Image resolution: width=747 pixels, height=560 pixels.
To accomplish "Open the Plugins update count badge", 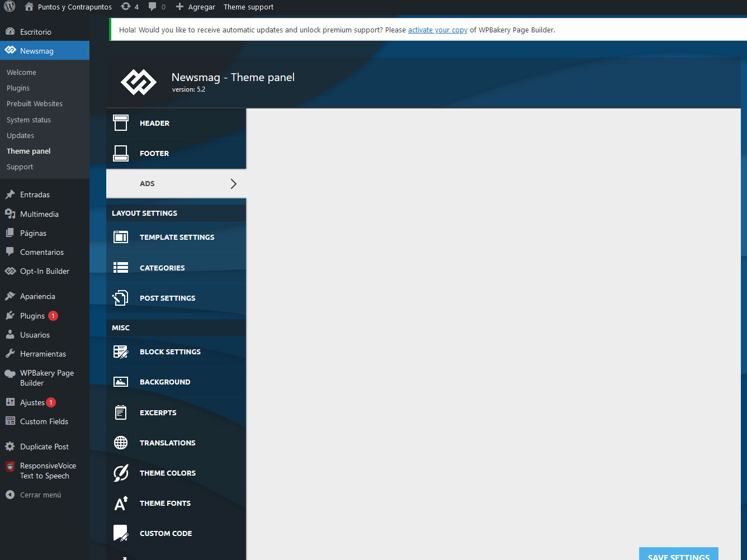I will (x=53, y=316).
